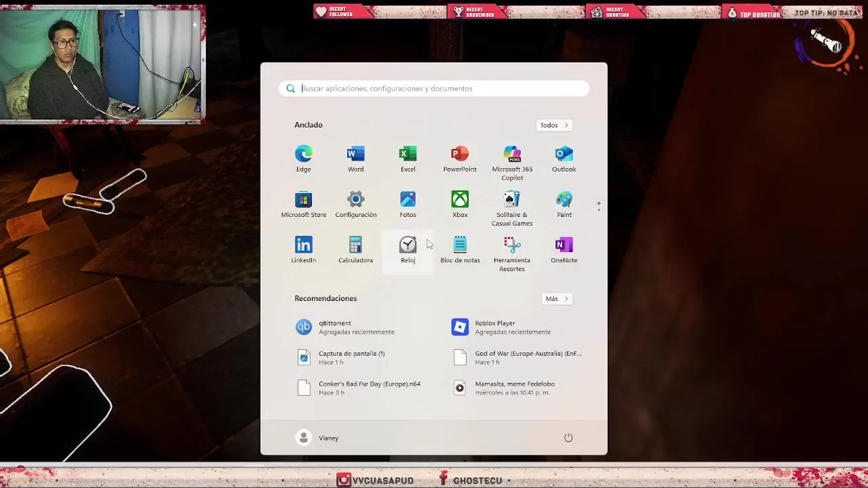Open Microsoft 365 Copilot
Image resolution: width=868 pixels, height=488 pixels.
[512, 163]
